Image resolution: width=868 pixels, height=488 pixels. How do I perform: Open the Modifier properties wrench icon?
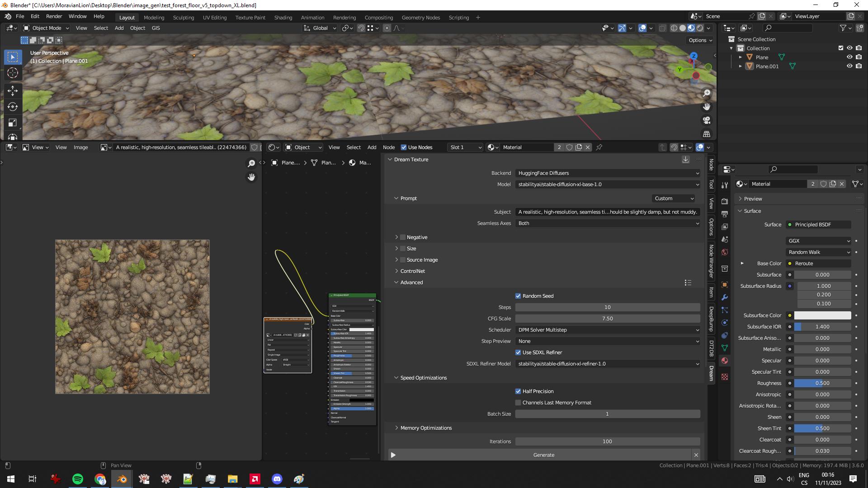(725, 297)
